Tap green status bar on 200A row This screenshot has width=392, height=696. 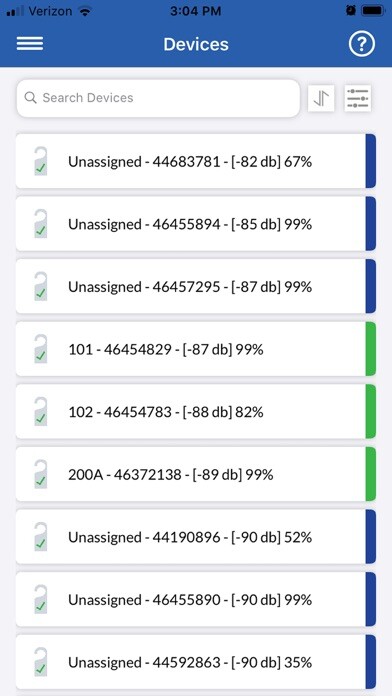pyautogui.click(x=371, y=474)
